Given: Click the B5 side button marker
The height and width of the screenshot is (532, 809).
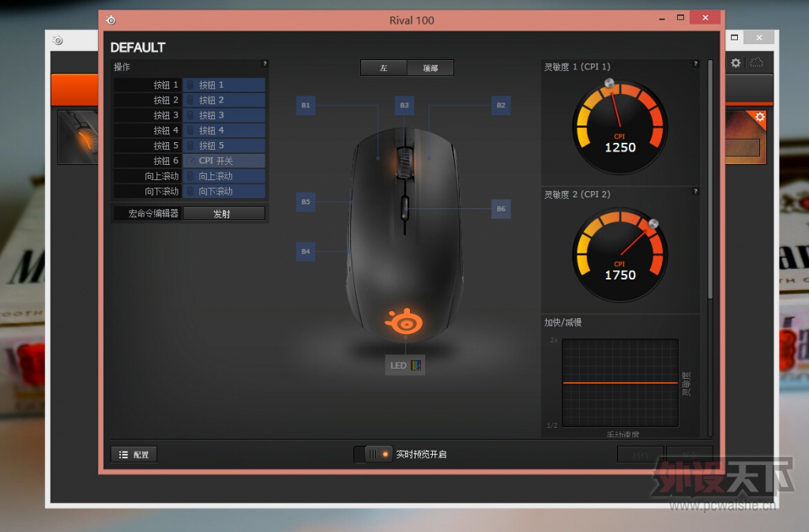Looking at the screenshot, I should coord(306,201).
